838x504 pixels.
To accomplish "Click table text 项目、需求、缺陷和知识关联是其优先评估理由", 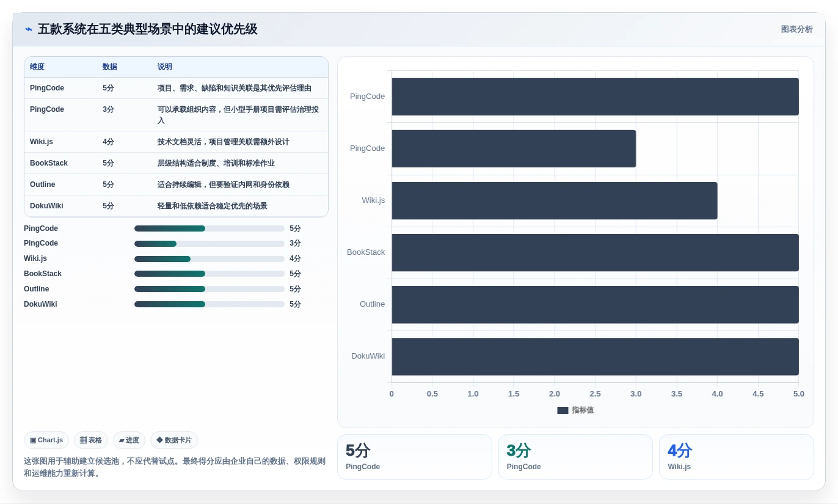I will tap(235, 89).
